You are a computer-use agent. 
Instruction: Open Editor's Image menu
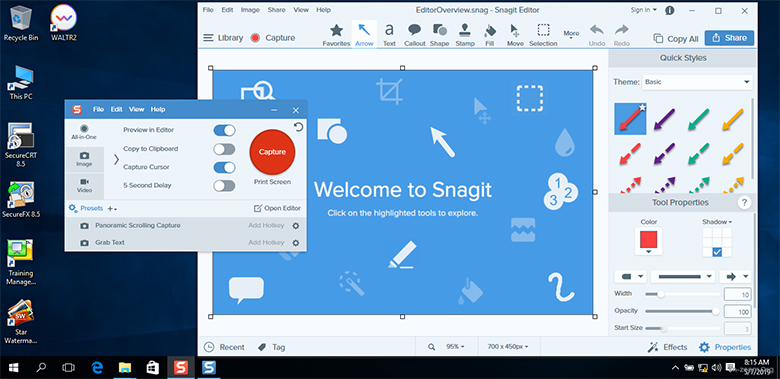click(x=250, y=10)
